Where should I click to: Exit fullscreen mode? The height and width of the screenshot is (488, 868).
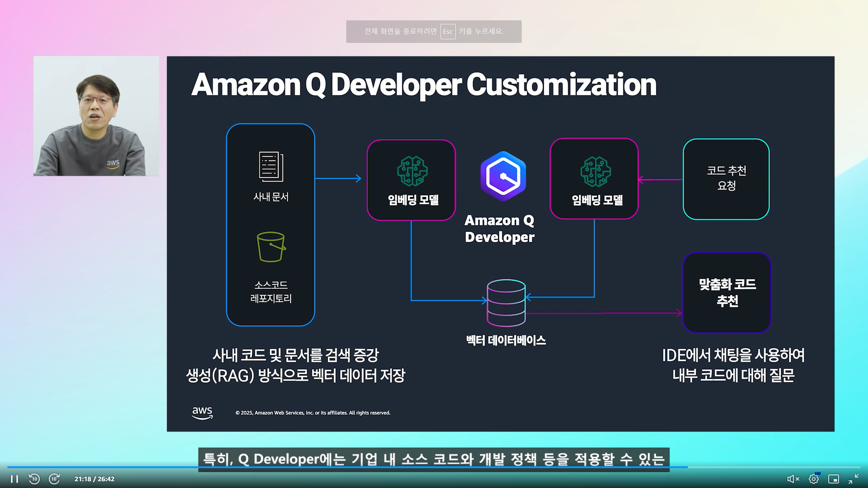click(x=853, y=479)
